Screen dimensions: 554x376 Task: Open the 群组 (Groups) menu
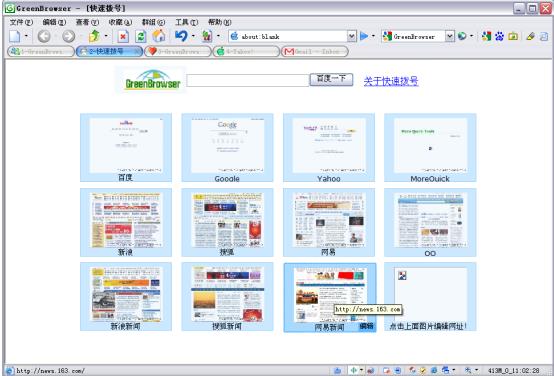(153, 22)
